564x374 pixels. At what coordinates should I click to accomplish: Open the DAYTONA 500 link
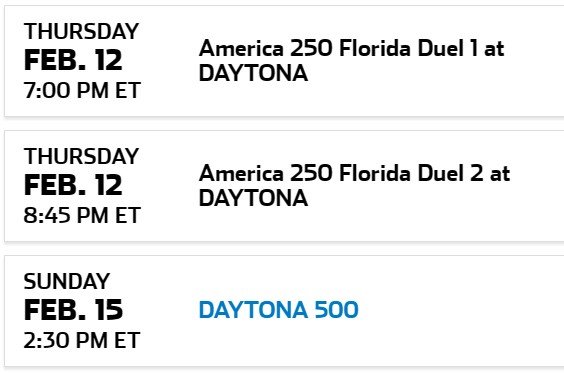(x=278, y=310)
